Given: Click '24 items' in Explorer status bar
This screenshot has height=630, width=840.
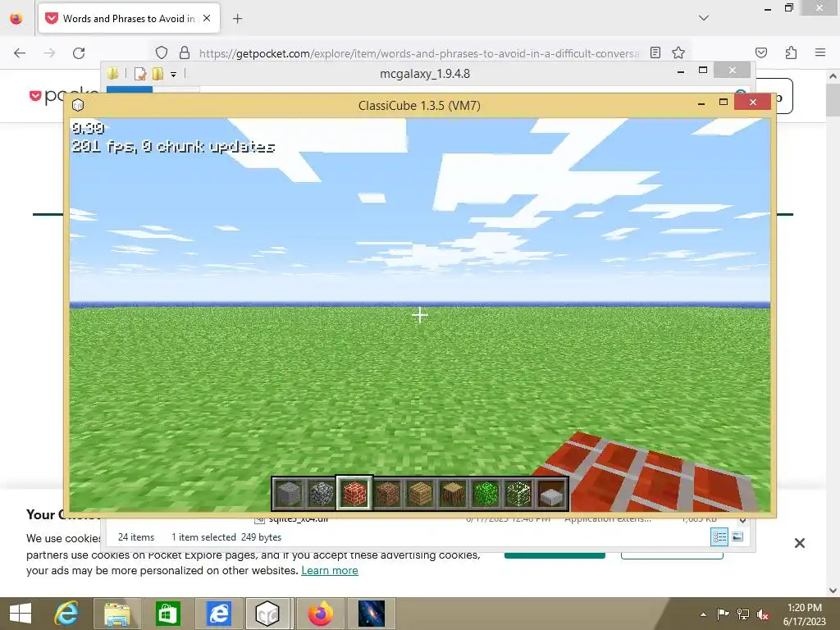Looking at the screenshot, I should [x=136, y=536].
